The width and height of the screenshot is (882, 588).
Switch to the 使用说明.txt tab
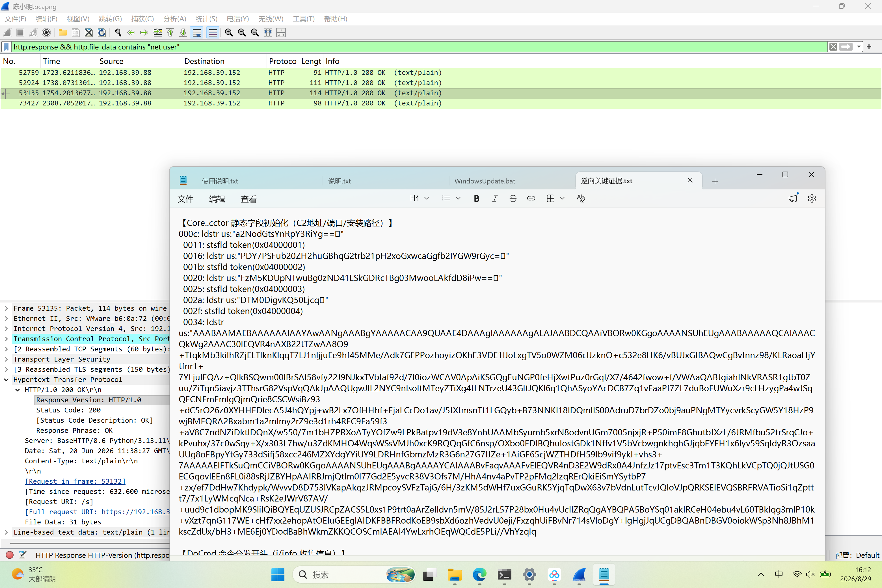pos(220,181)
